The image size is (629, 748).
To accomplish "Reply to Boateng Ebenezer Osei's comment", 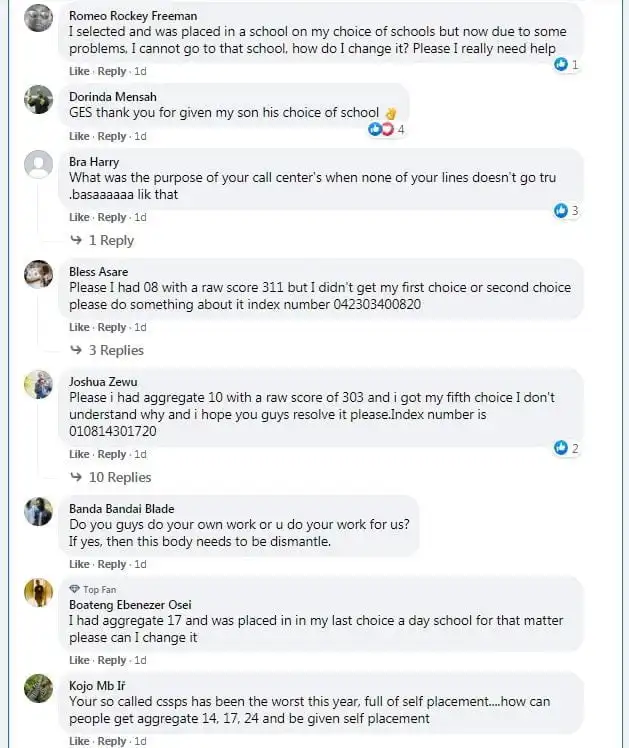I will tap(112, 660).
